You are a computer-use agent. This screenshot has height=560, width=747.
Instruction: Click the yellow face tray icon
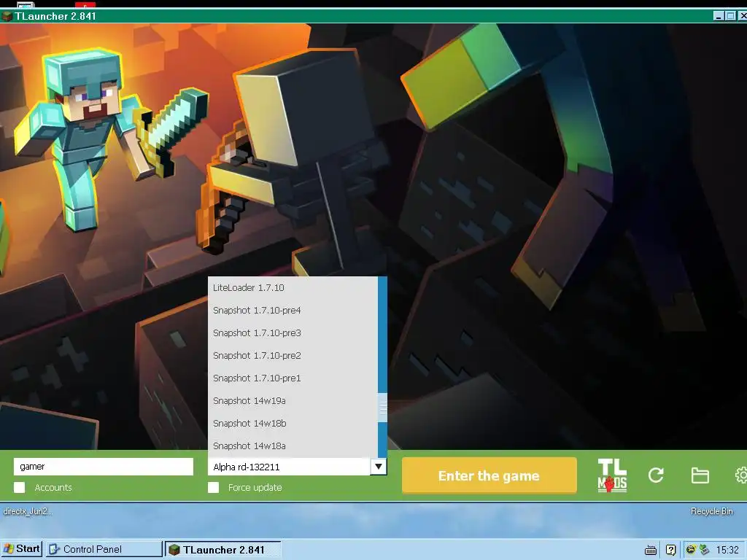691,550
